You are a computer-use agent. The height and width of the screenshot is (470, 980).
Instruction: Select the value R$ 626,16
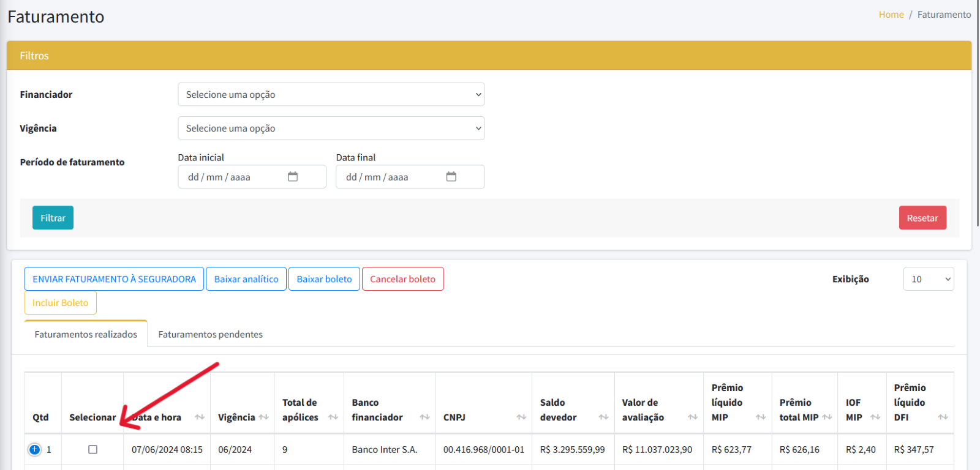pyautogui.click(x=799, y=449)
